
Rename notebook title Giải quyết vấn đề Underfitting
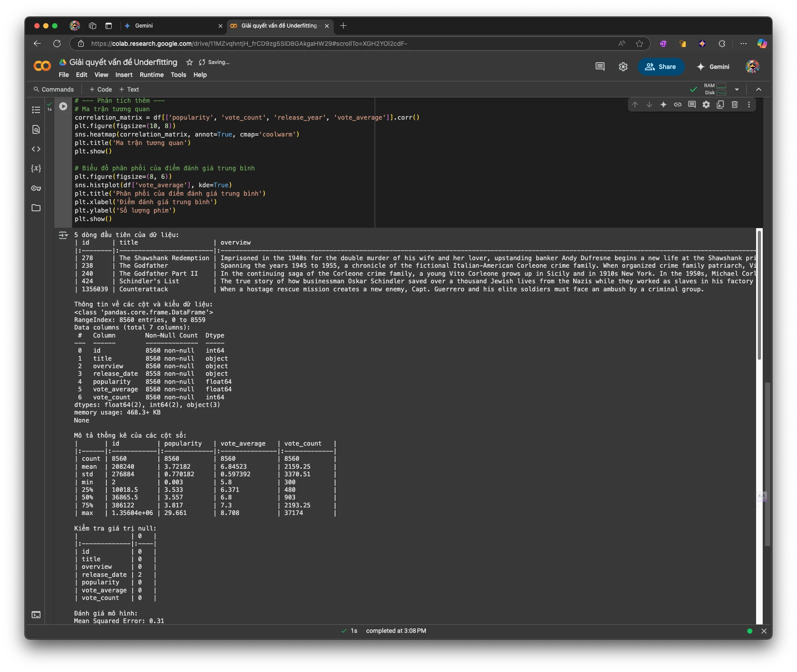coord(123,62)
